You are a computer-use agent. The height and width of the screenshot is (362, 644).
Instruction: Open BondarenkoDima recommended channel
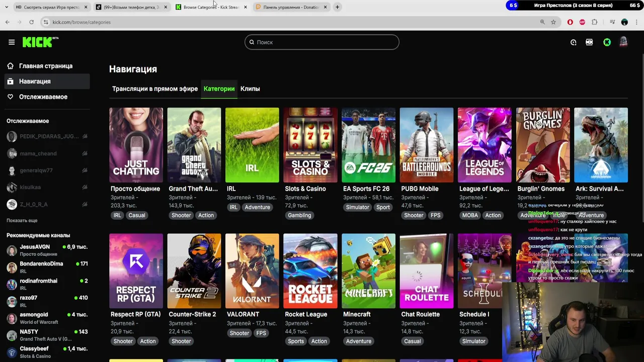tap(48, 267)
